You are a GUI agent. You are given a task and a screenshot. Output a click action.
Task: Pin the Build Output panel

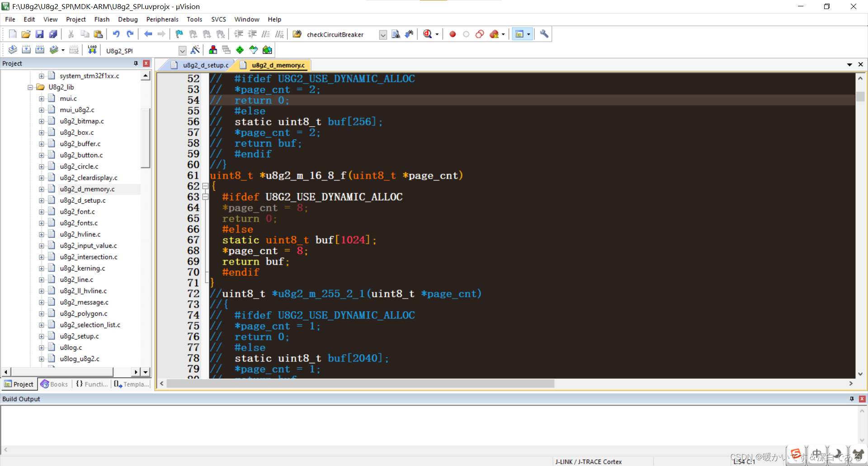[x=851, y=399]
